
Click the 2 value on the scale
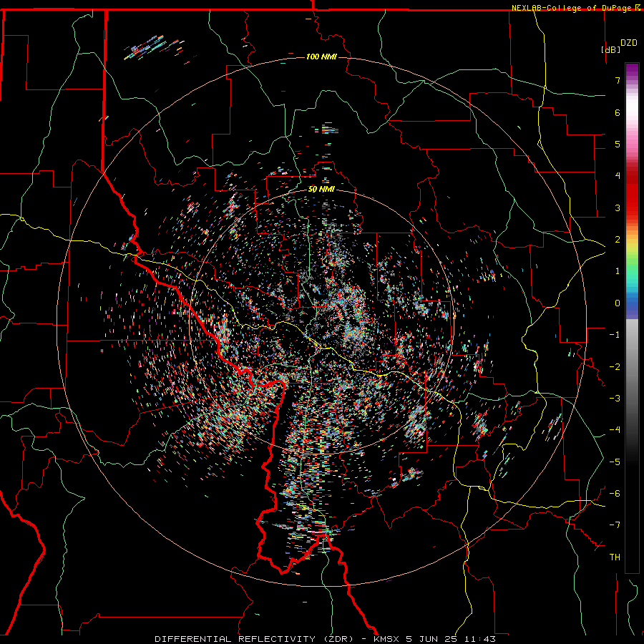tap(618, 240)
